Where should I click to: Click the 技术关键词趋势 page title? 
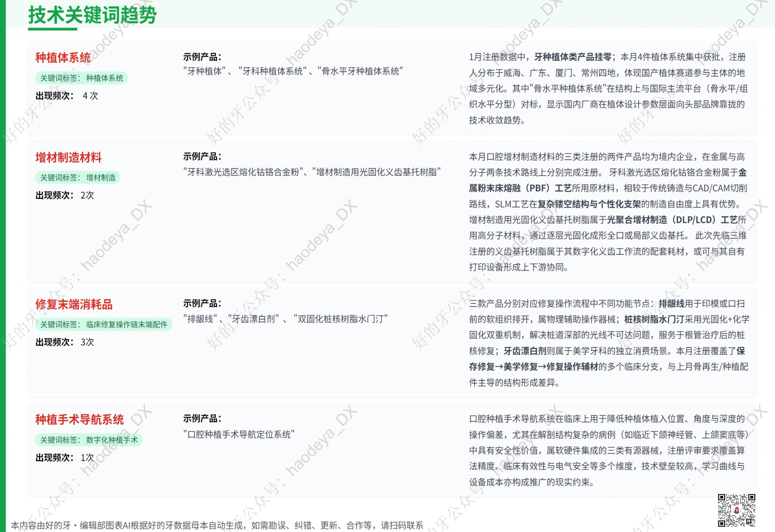pos(92,15)
